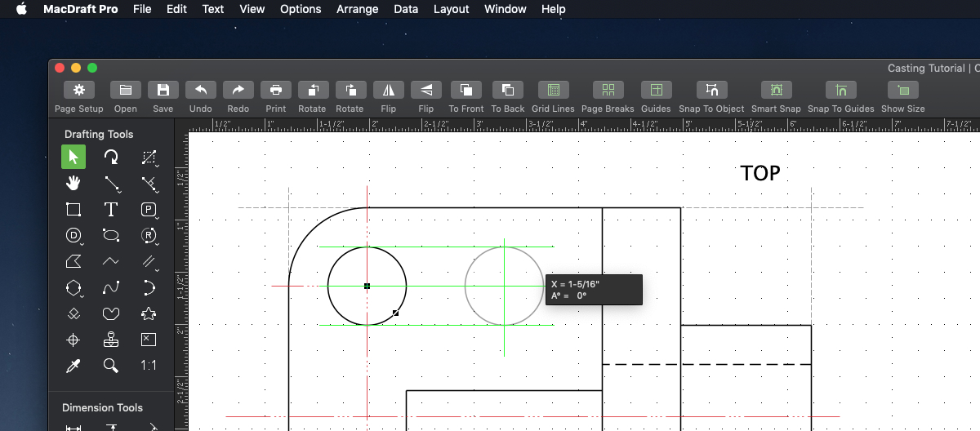
Task: Toggle Grid Lines display
Action: tap(553, 90)
